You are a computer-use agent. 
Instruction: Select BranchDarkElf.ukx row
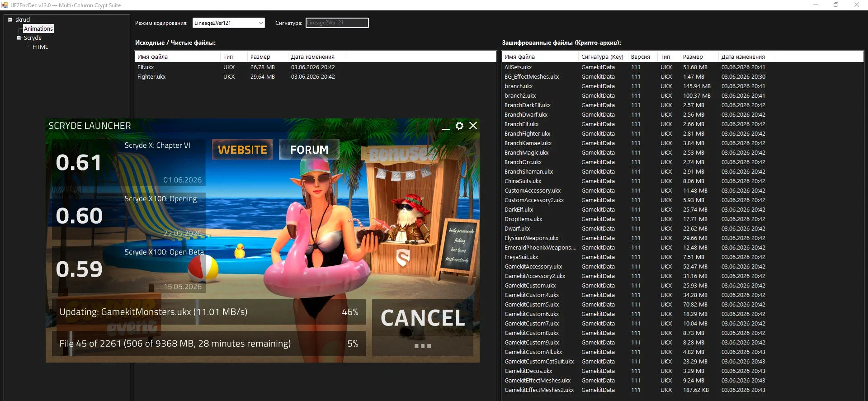tap(683, 105)
